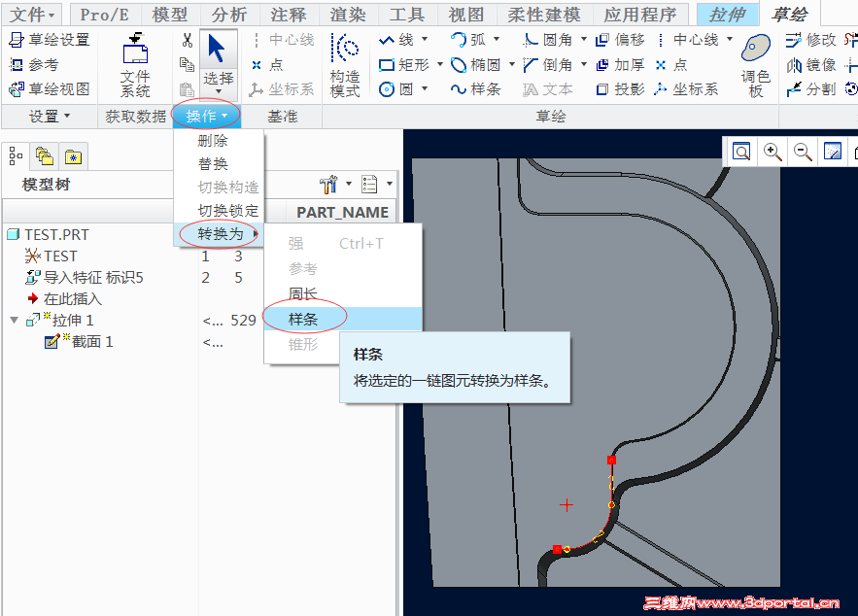
Task: Click the 加厚 thicken tool
Action: (620, 64)
